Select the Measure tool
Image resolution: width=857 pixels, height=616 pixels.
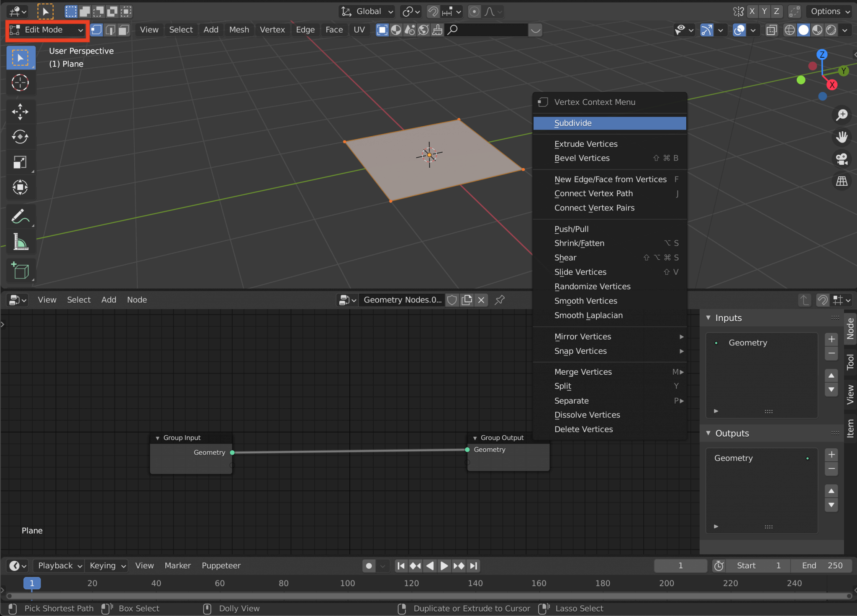pos(21,242)
